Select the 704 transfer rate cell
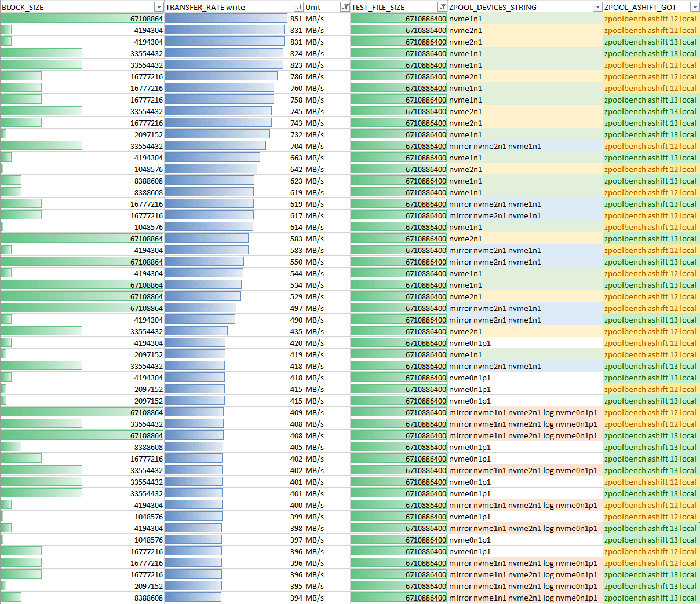 click(x=234, y=146)
